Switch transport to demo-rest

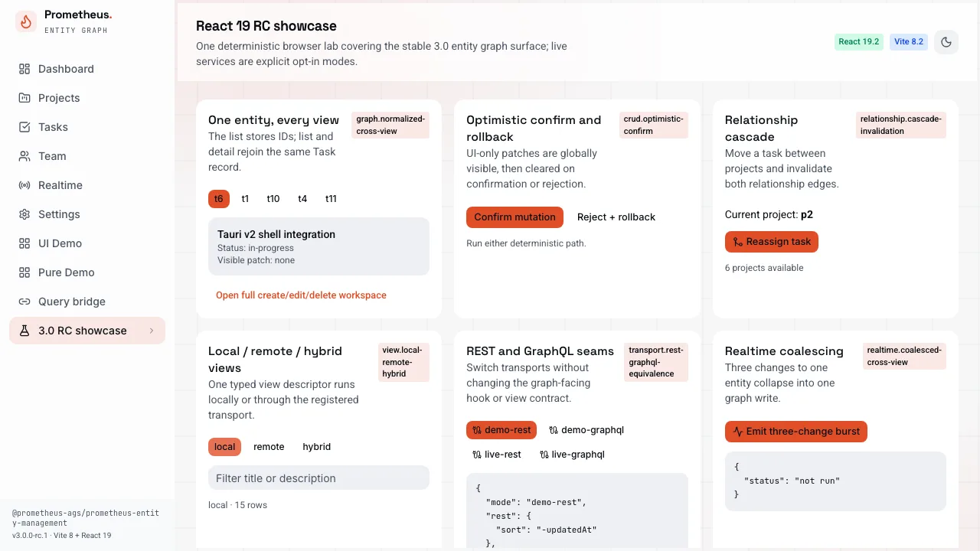[501, 430]
